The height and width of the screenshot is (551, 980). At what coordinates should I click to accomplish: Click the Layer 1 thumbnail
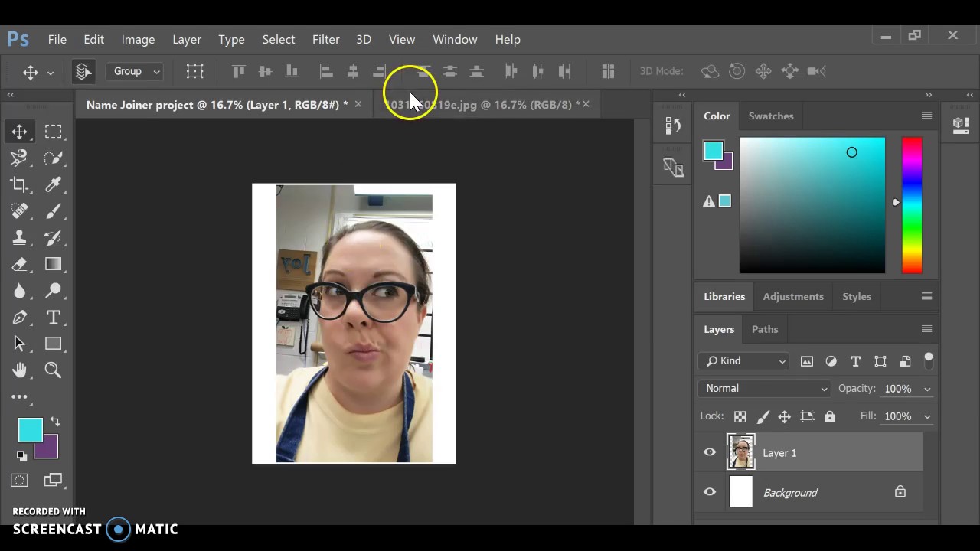[x=740, y=452]
